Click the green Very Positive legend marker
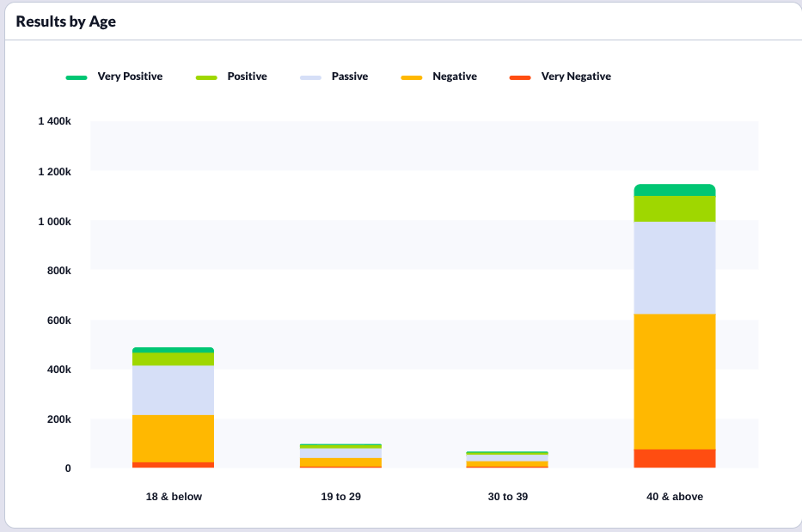The width and height of the screenshot is (802, 532). click(77, 77)
